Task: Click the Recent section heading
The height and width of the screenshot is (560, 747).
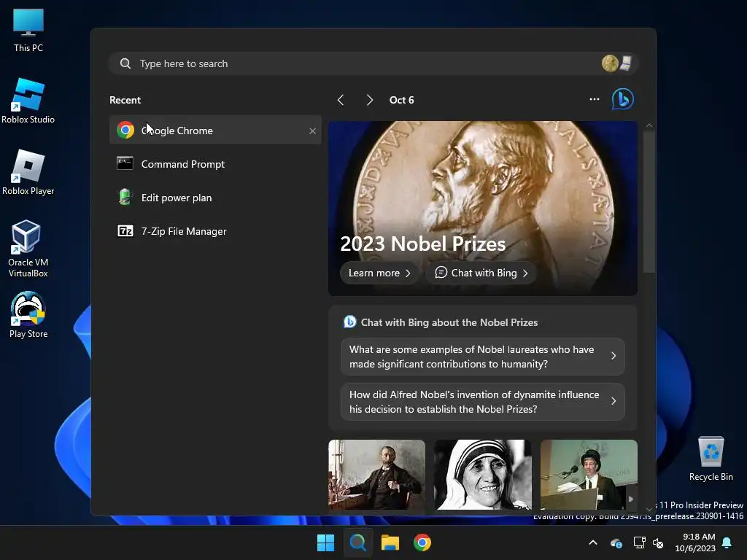Action: pos(125,100)
